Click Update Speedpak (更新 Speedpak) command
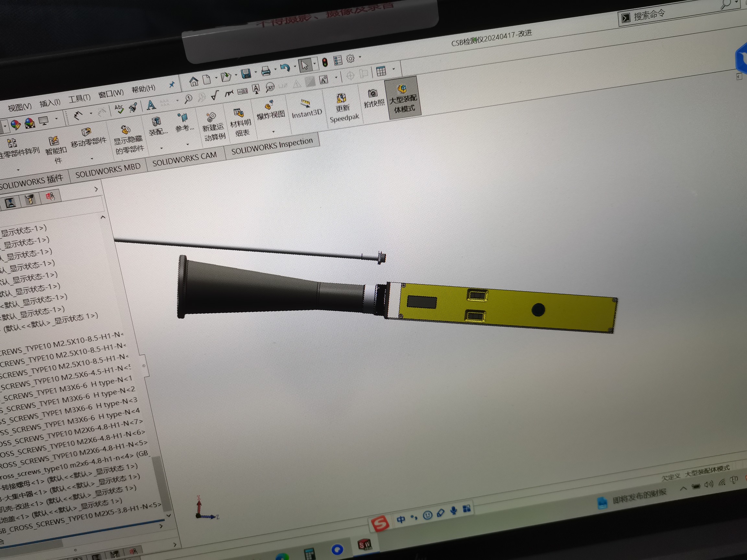This screenshot has height=560, width=747. click(343, 108)
